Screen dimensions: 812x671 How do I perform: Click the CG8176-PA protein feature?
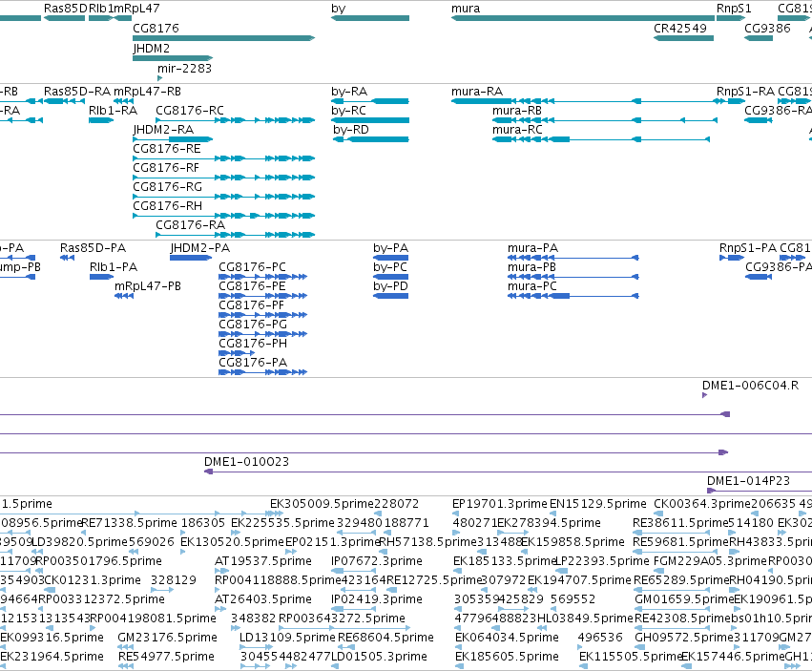coord(263,372)
